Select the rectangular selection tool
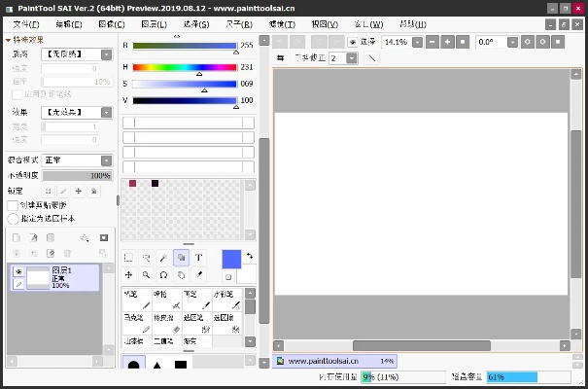Viewport: 588px width, 389px height. tap(129, 258)
